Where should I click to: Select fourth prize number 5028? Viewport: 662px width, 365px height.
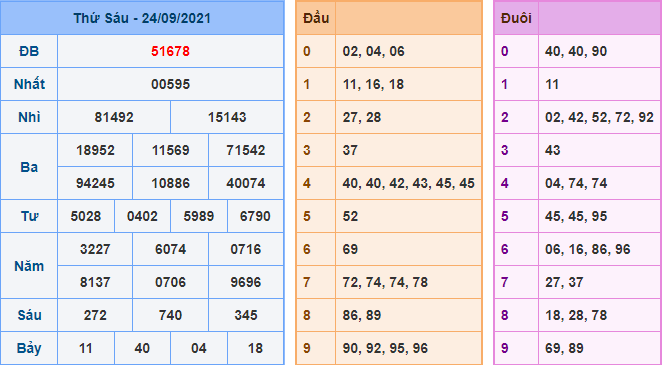[x=86, y=216]
